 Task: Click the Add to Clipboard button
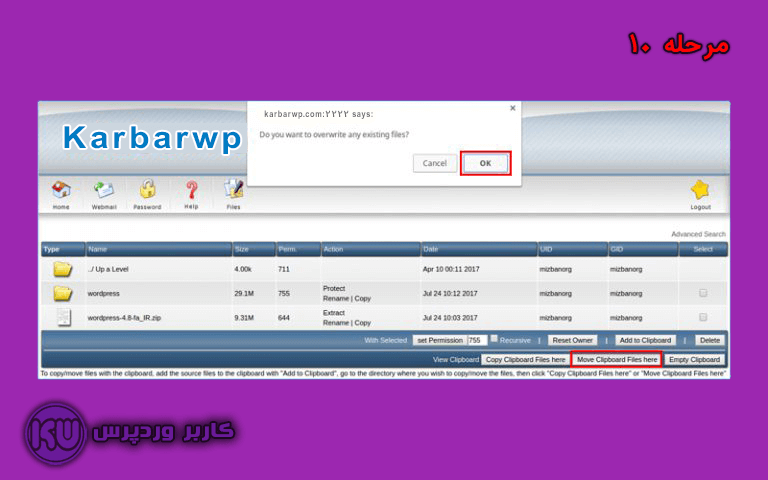645,340
